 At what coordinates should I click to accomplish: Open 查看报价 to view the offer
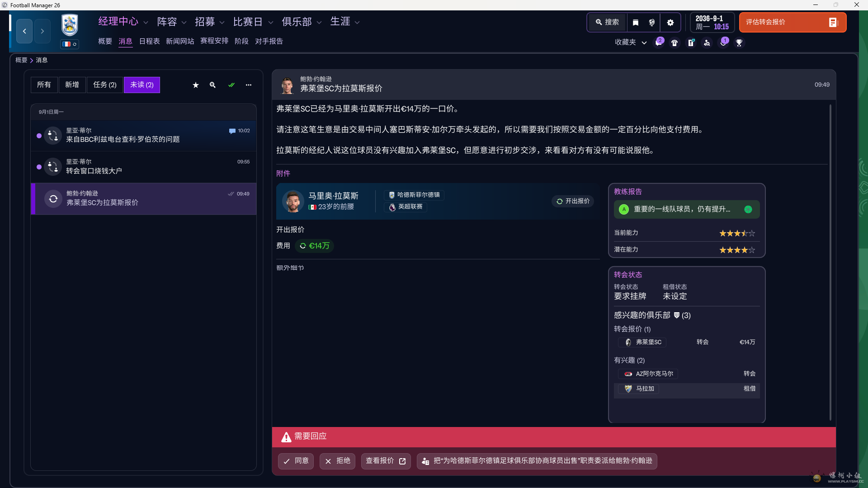386,461
